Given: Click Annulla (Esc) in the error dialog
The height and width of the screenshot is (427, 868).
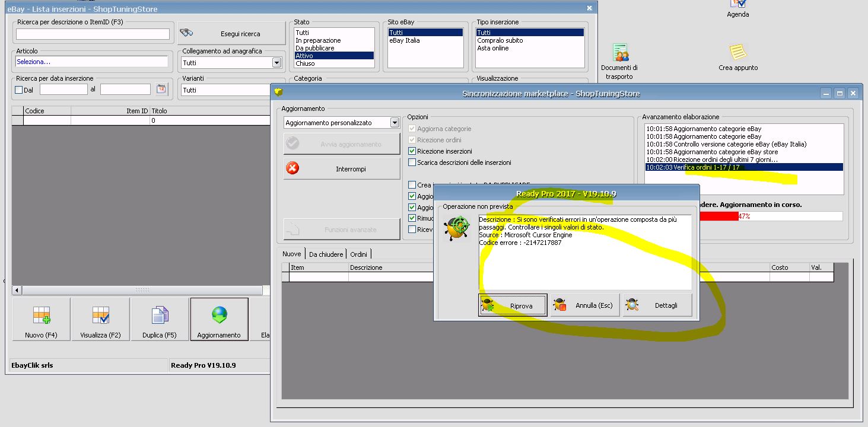Looking at the screenshot, I should [586, 305].
